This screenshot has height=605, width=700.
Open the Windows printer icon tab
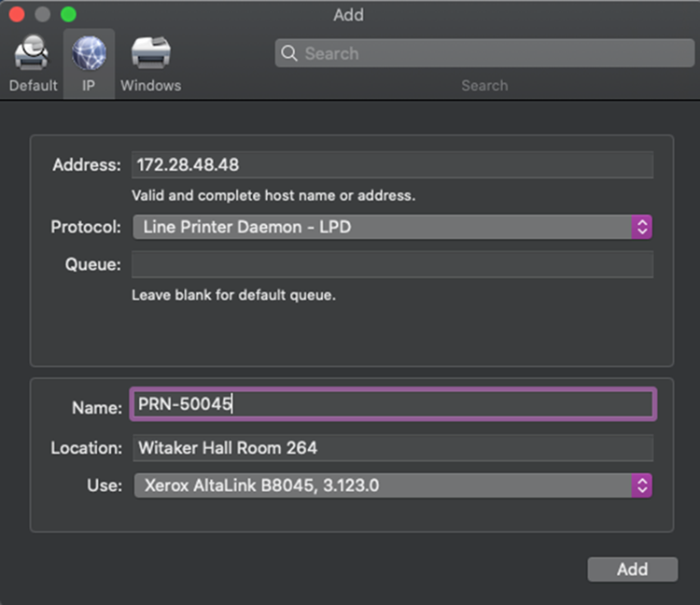[x=150, y=53]
